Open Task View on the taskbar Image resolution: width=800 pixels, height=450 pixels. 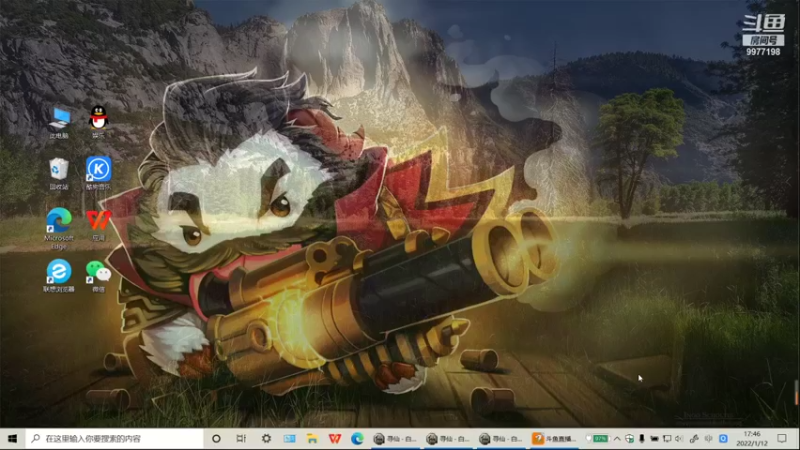point(241,438)
